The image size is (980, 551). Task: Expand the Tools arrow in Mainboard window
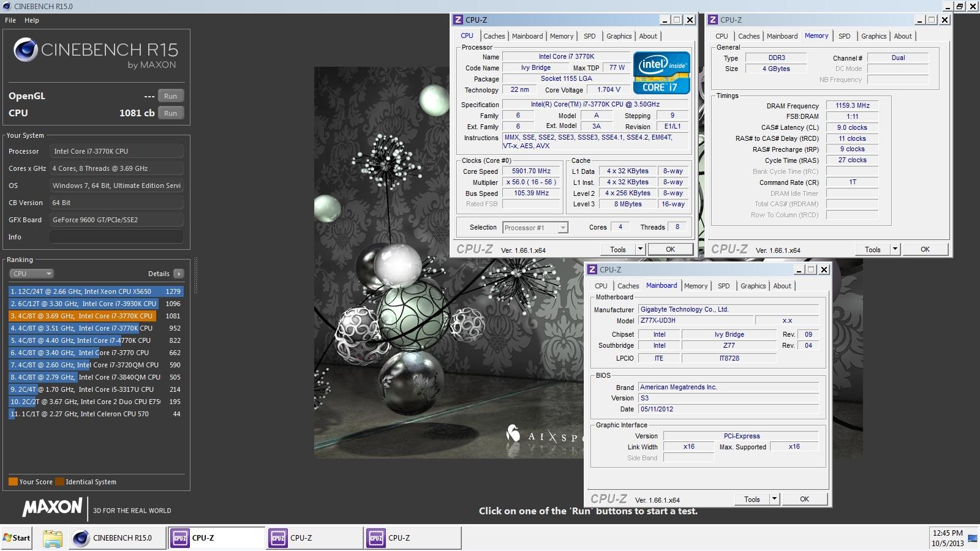click(x=774, y=499)
